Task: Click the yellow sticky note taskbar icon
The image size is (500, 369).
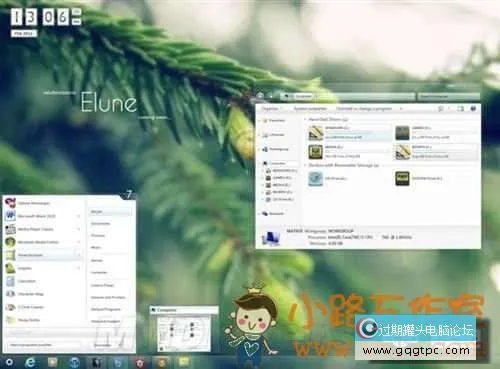Action: [184, 362]
